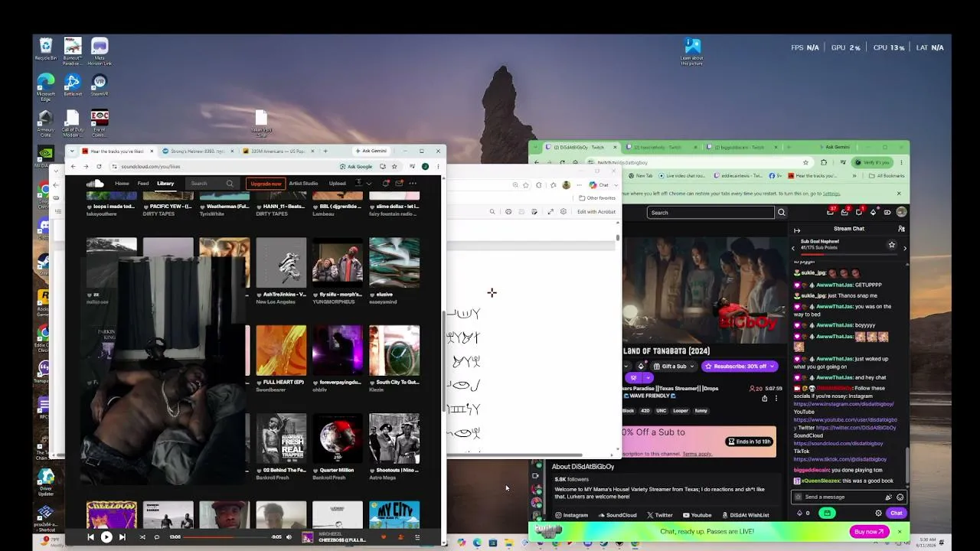Open SoundCloud notifications bell

coord(386,184)
